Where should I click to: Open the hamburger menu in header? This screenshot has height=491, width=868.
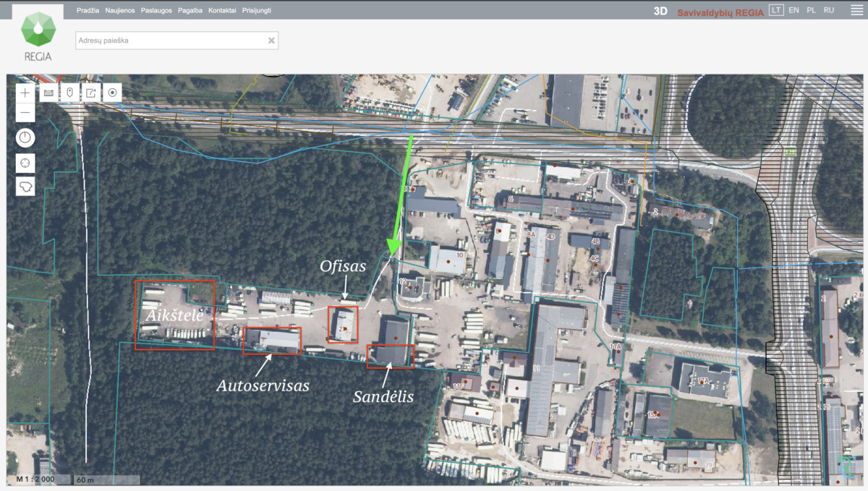tap(856, 11)
